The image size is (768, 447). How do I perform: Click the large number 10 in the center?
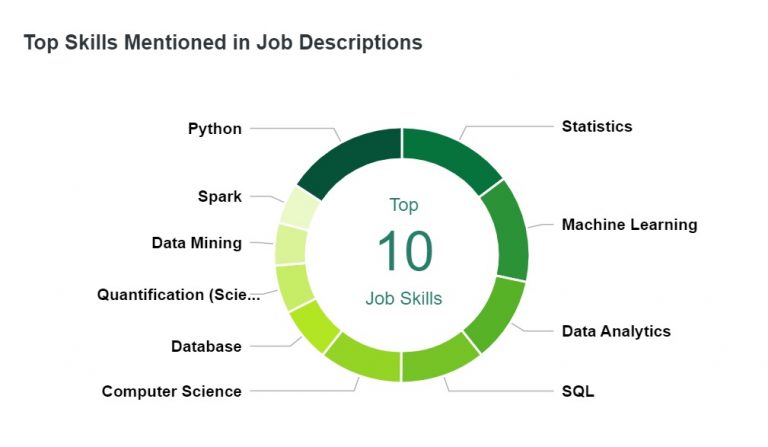[405, 251]
